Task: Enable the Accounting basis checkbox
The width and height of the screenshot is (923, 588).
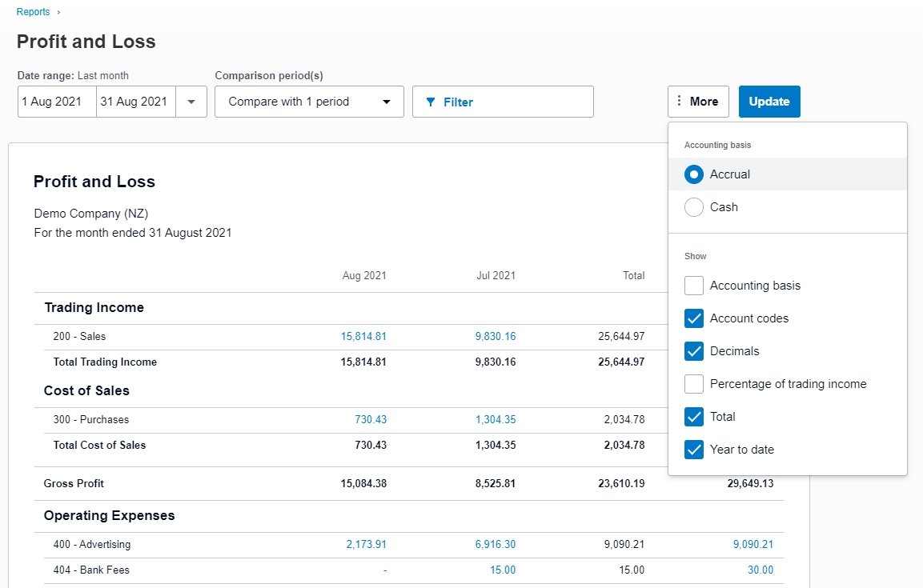Action: pyautogui.click(x=693, y=286)
